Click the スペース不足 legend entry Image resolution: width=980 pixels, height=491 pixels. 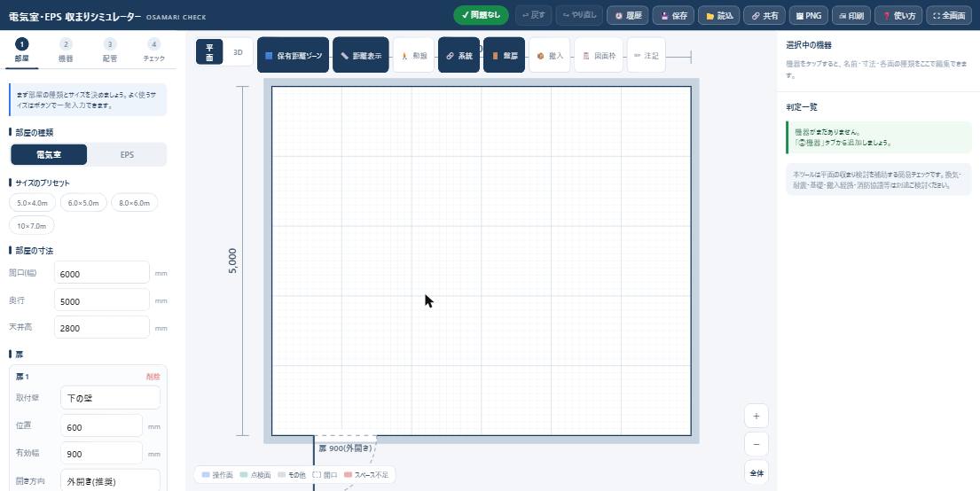(367, 475)
